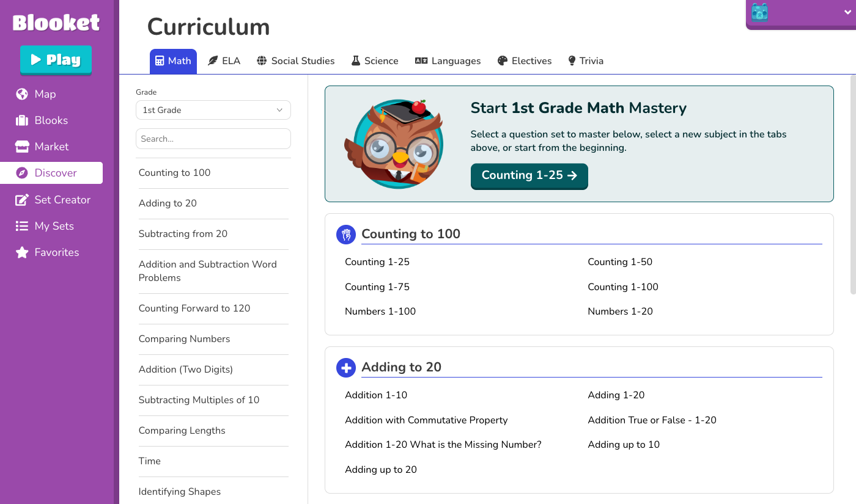The image size is (856, 504).
Task: Select Addition (Two Digits) topic
Action: [x=212, y=370]
